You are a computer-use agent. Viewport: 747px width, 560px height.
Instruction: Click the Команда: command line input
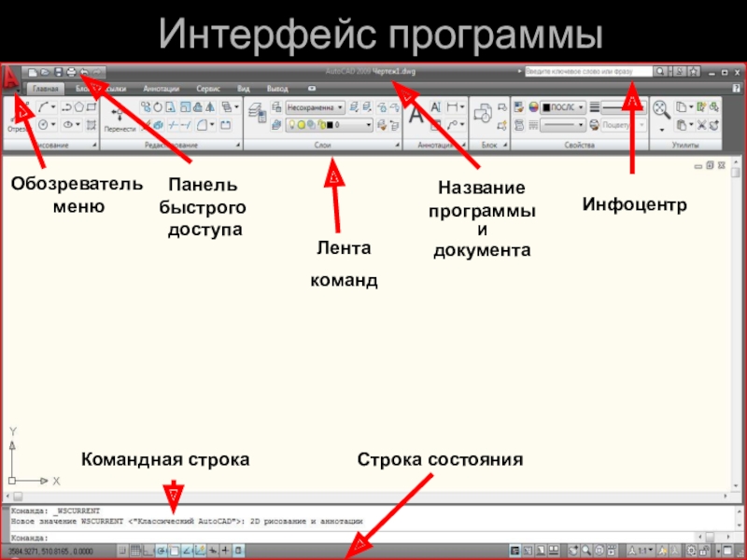point(353,538)
